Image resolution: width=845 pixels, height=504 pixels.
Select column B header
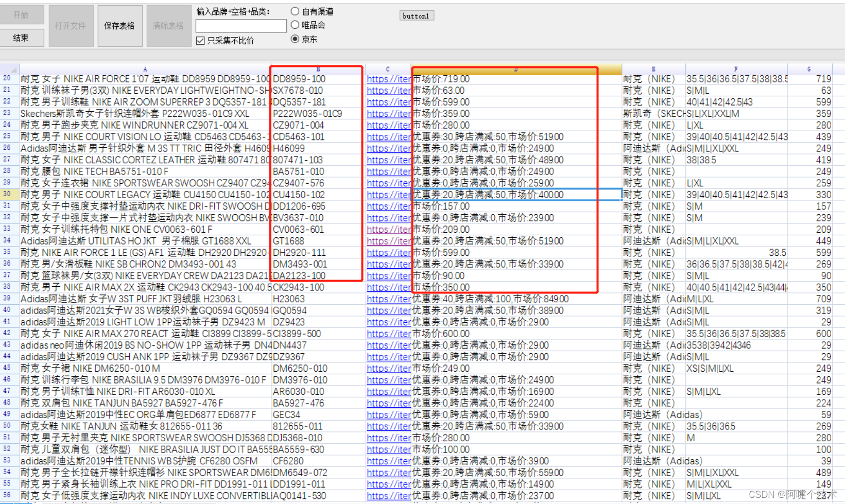pos(318,69)
